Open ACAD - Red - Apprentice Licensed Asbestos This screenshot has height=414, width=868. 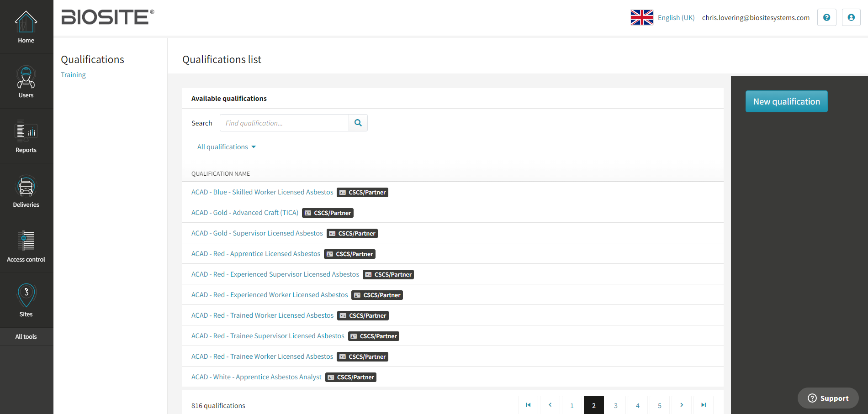[x=256, y=254]
